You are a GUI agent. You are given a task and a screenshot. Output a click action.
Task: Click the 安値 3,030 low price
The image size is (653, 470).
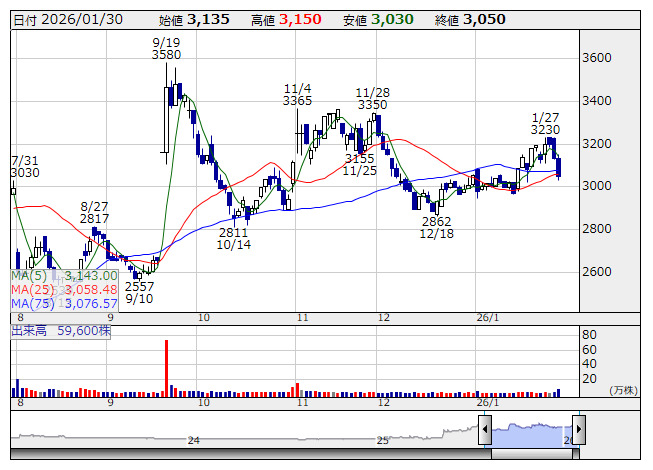coord(378,19)
